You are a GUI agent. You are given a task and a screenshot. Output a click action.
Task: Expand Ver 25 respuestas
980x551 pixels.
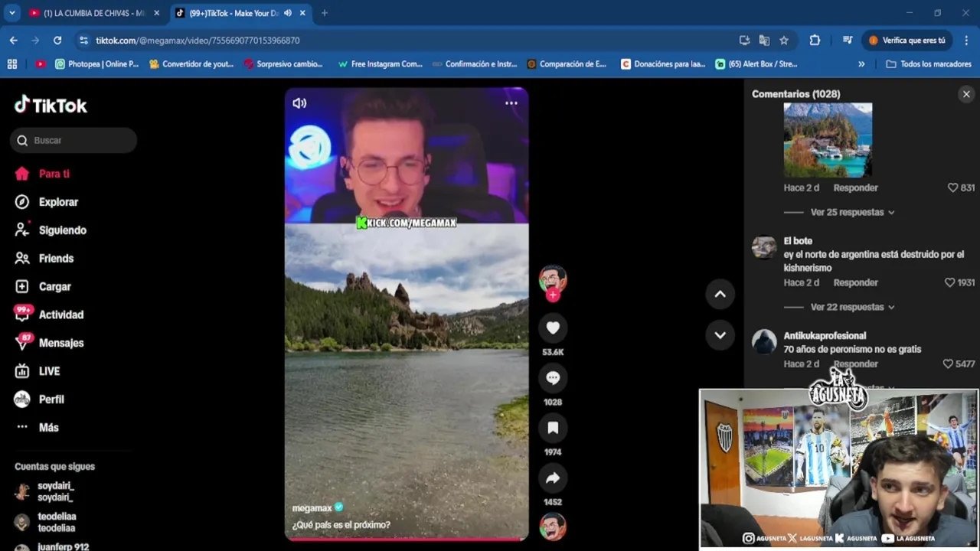(852, 212)
